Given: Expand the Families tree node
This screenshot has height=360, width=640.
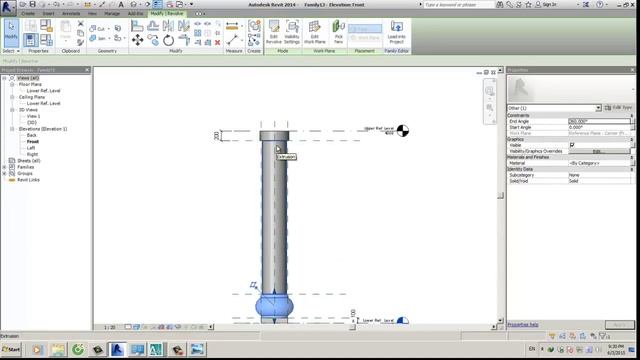Looking at the screenshot, I should click(x=4, y=167).
